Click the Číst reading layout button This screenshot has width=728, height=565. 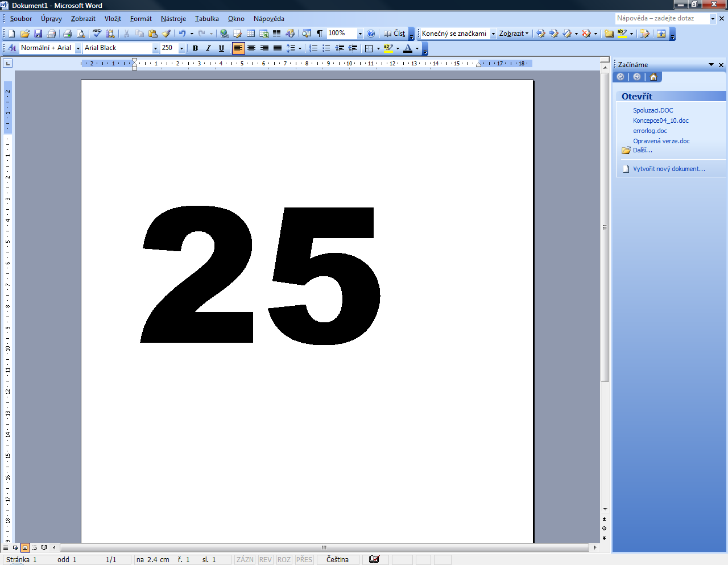click(x=394, y=34)
